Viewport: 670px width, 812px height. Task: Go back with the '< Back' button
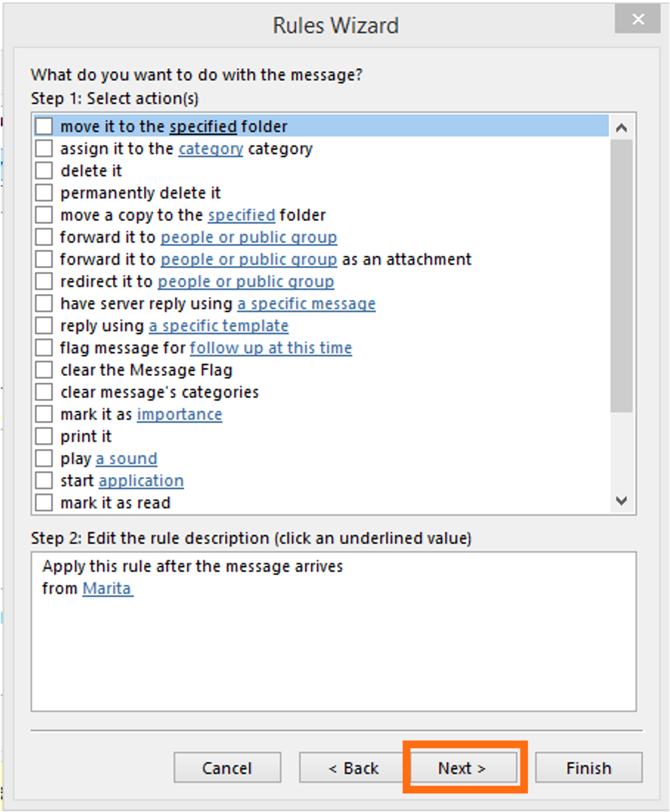pos(353,768)
